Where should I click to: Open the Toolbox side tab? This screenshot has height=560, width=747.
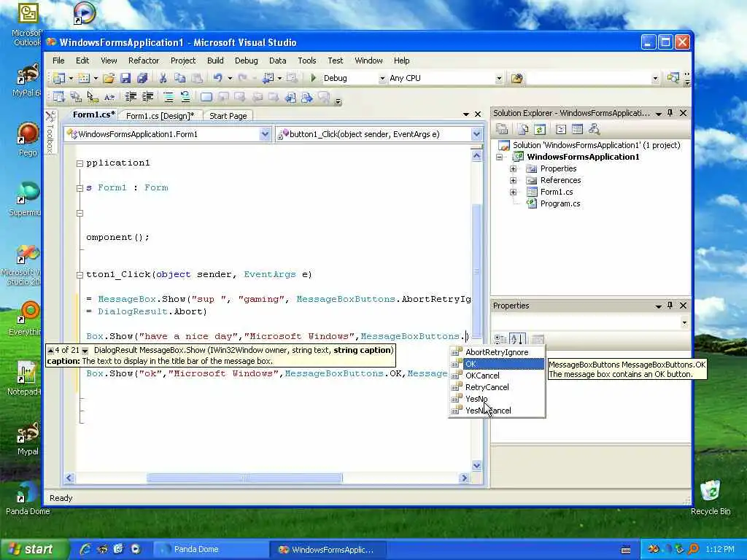click(x=50, y=133)
